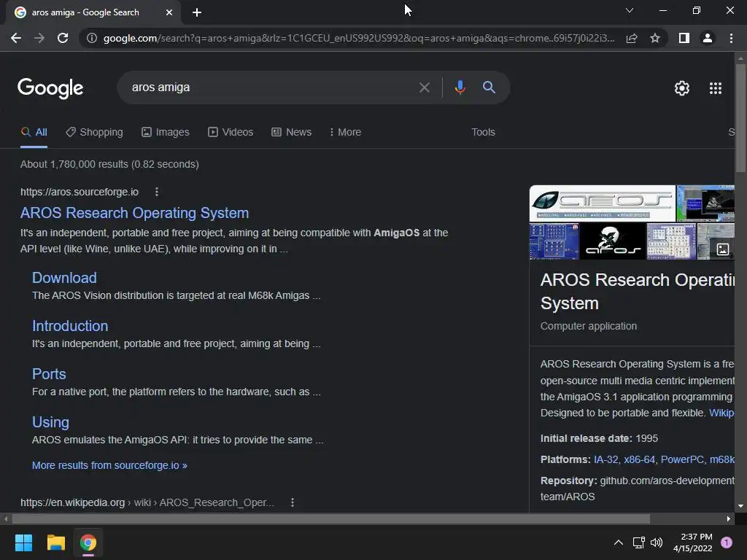Show hidden system tray icons
The height and width of the screenshot is (560, 747).
(x=619, y=542)
